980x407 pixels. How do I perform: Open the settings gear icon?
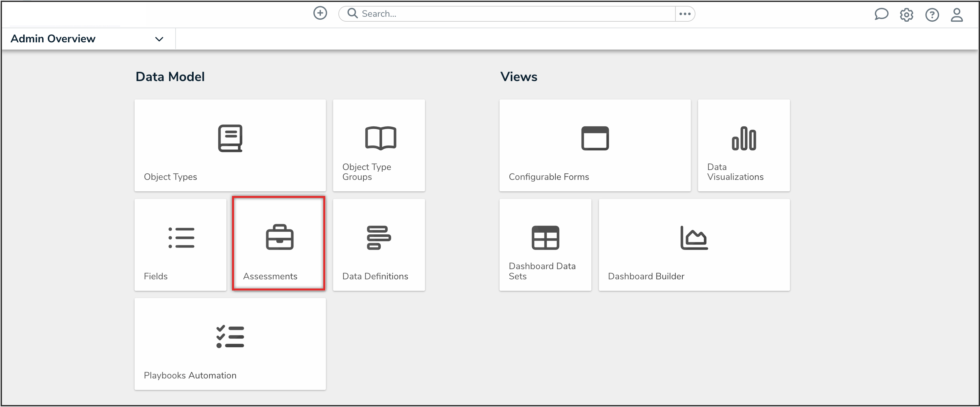click(x=906, y=15)
